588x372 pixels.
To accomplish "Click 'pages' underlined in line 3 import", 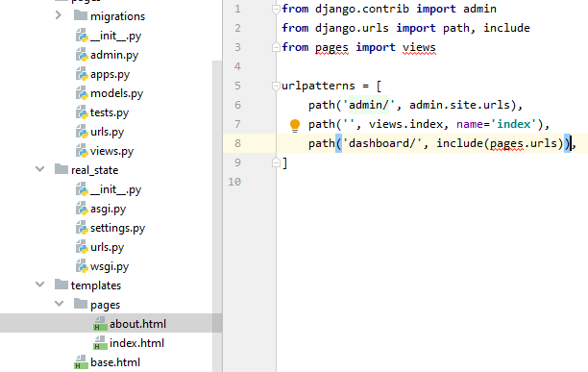I will pos(331,48).
